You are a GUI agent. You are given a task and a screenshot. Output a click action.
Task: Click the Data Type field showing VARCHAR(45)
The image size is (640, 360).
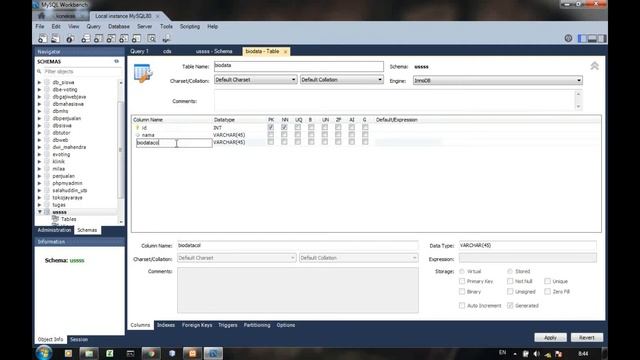pos(527,246)
